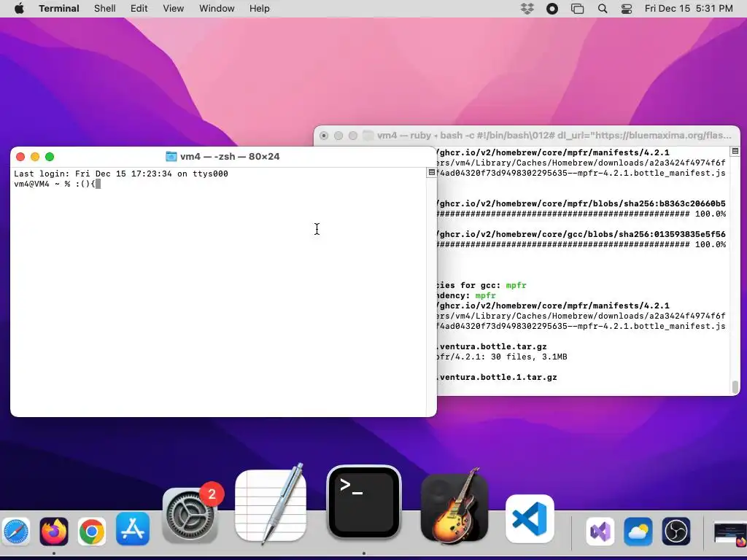
Task: Open the App Store from the Dock
Action: coord(133,529)
